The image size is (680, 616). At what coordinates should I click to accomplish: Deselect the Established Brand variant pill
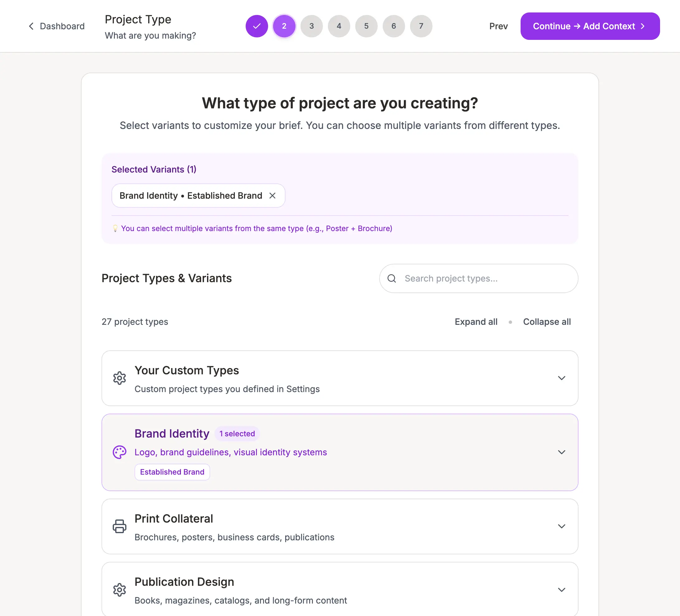coord(172,472)
